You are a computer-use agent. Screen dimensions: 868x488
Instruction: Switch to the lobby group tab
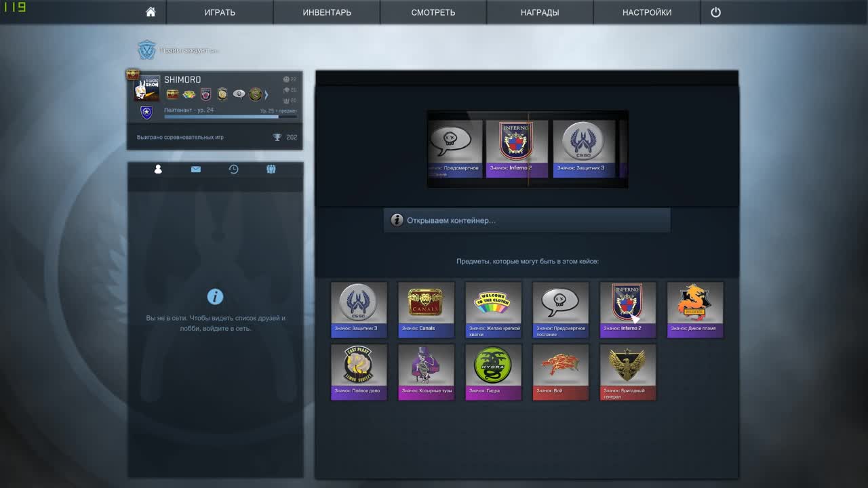click(271, 169)
